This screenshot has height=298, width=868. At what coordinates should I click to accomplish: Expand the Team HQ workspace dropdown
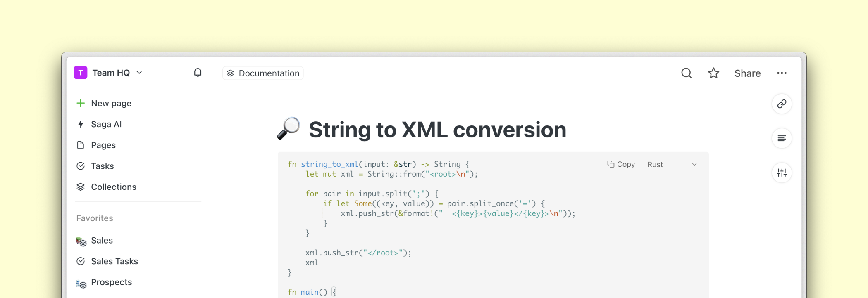point(139,73)
